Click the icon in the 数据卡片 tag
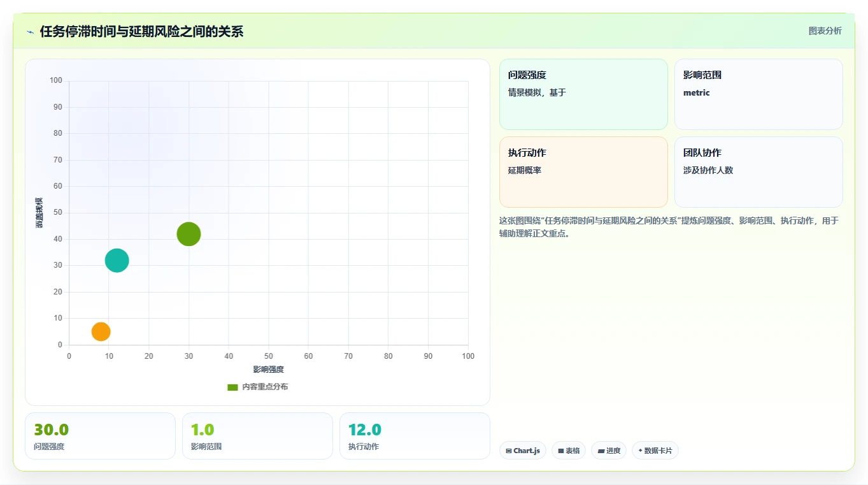 point(641,451)
